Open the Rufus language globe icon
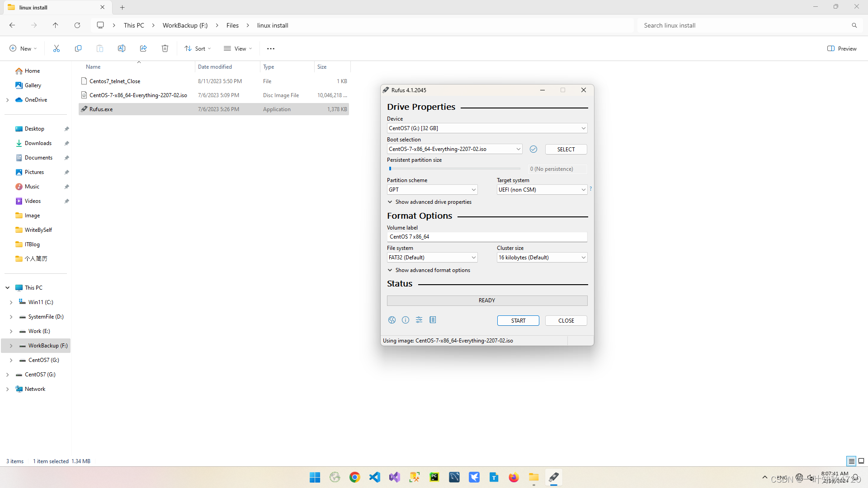868x488 pixels. pyautogui.click(x=392, y=320)
